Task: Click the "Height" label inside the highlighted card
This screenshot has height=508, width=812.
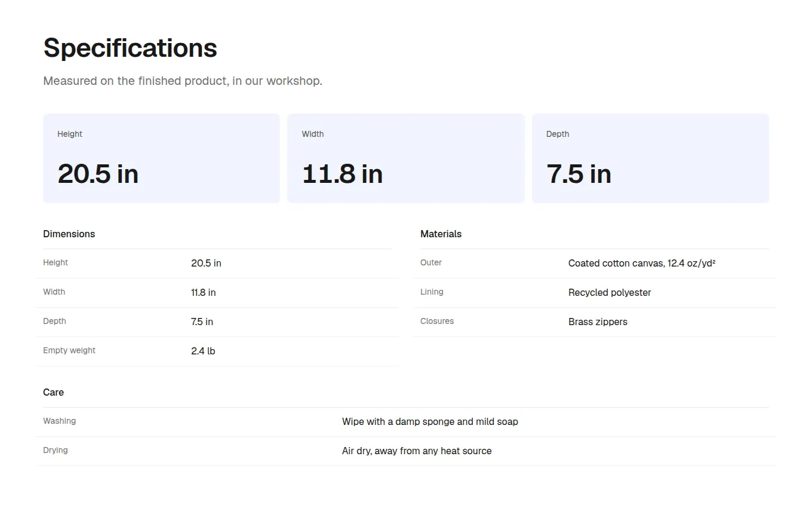Action: pyautogui.click(x=70, y=134)
